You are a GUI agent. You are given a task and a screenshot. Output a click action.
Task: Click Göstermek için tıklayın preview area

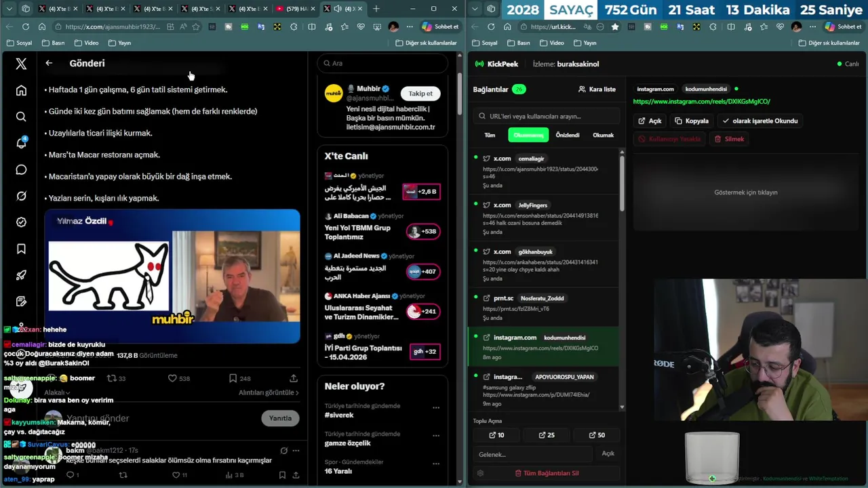[746, 192]
